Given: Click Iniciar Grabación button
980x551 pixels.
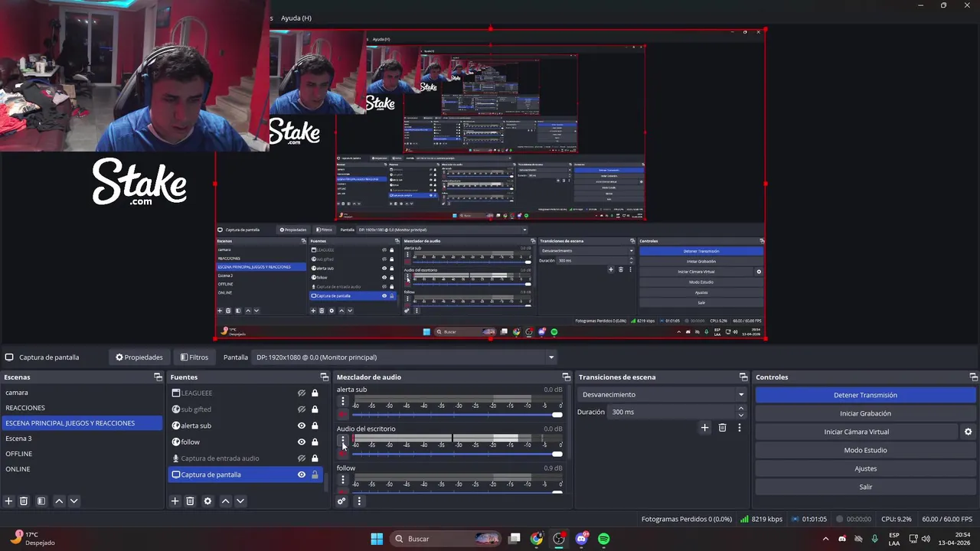Looking at the screenshot, I should pos(865,413).
